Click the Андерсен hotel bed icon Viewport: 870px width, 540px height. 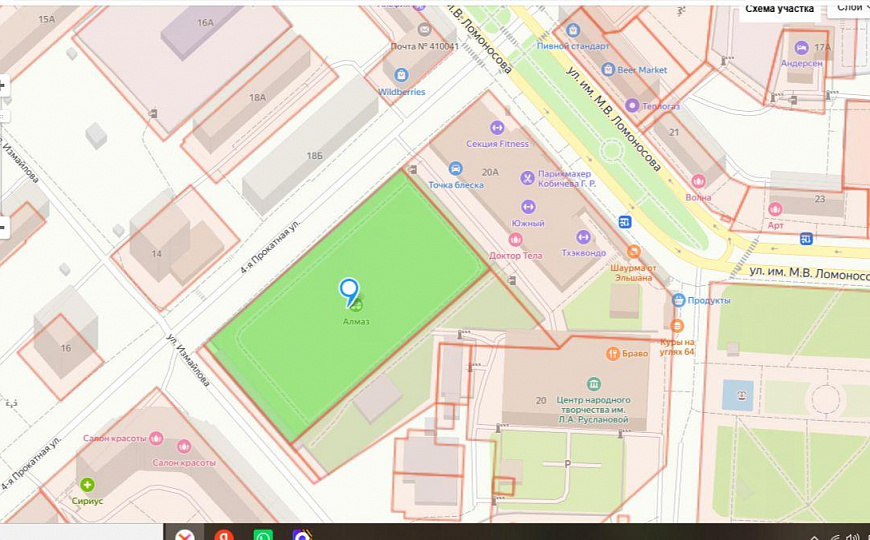tap(801, 48)
